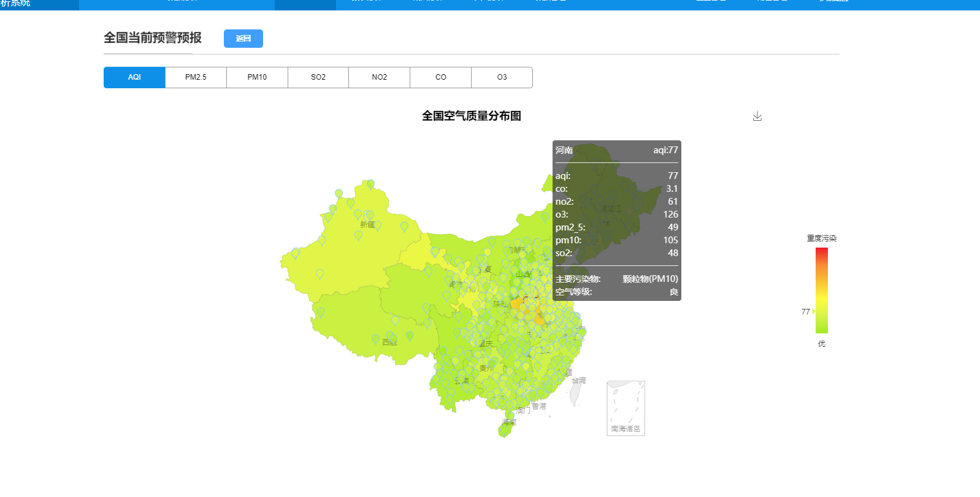Click the 贵州 province label on map
980x497 pixels.
487,368
